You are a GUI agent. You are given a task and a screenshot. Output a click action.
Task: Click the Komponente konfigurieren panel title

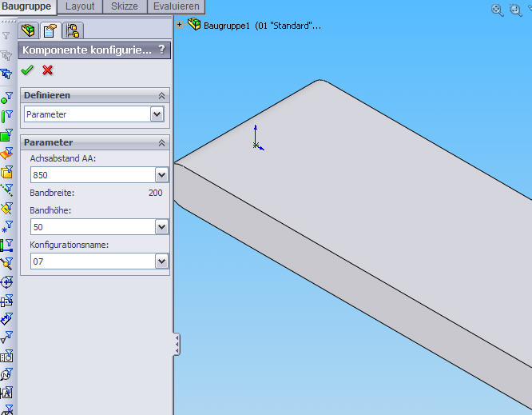[87, 50]
